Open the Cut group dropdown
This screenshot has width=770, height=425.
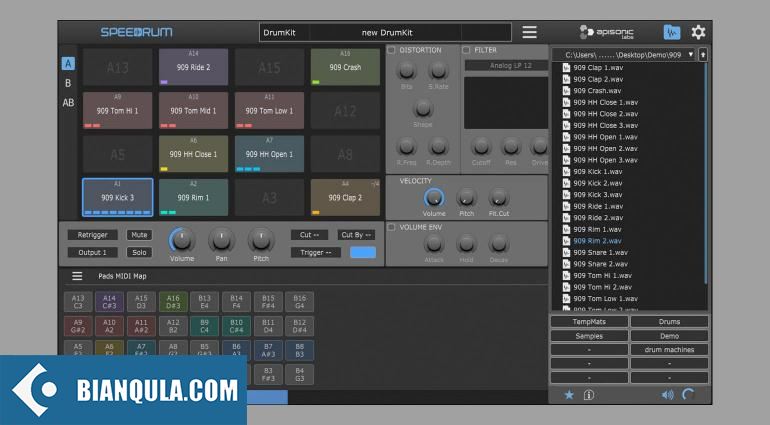[x=309, y=235]
